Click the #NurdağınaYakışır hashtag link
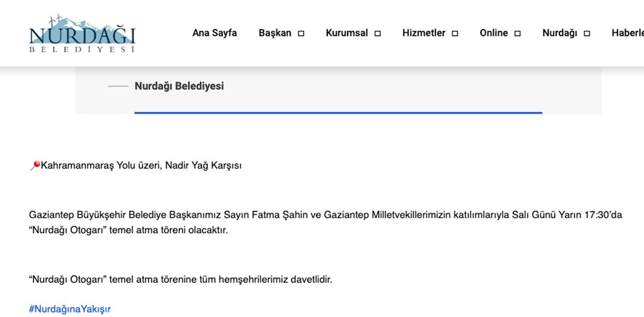Viewport: 644px width, 317px height. click(x=70, y=309)
